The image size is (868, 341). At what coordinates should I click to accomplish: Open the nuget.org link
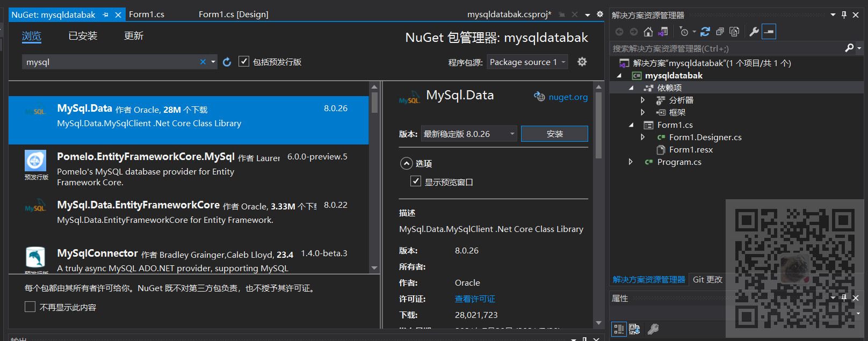(568, 97)
